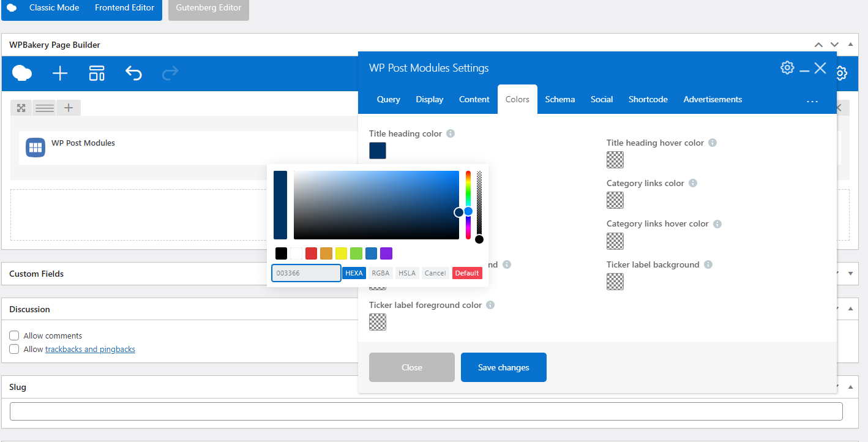This screenshot has width=868, height=442.
Task: Open Category links hover color swatch
Action: pos(615,241)
